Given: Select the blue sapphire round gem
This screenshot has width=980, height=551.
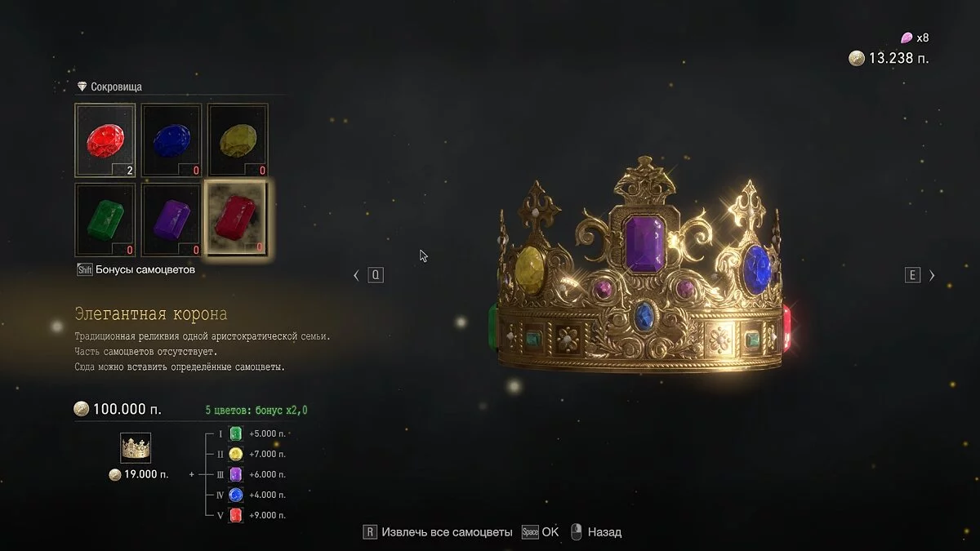Looking at the screenshot, I should click(171, 140).
